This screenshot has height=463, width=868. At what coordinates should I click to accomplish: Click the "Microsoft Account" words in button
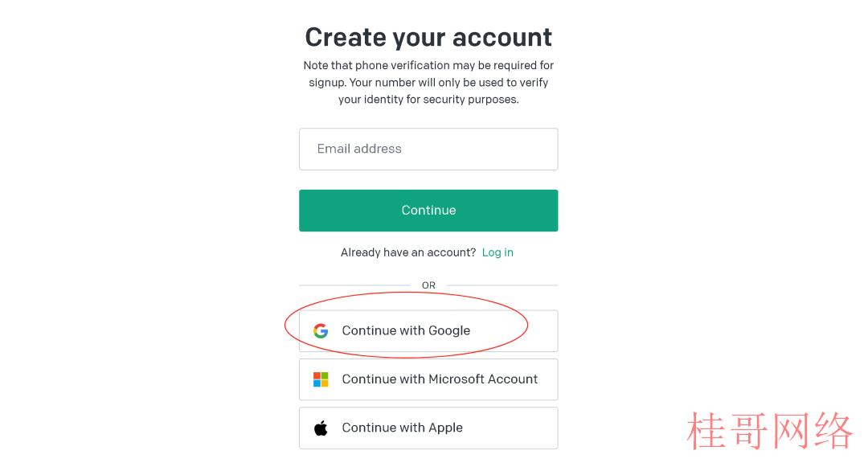(x=483, y=379)
